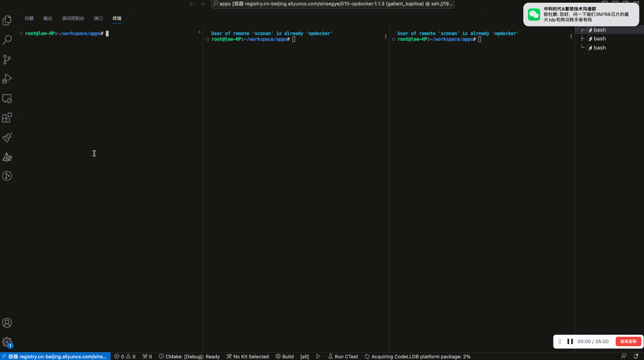Click the 结束录制 stop recording button
Screen dimensions: 644x360
tap(628, 341)
